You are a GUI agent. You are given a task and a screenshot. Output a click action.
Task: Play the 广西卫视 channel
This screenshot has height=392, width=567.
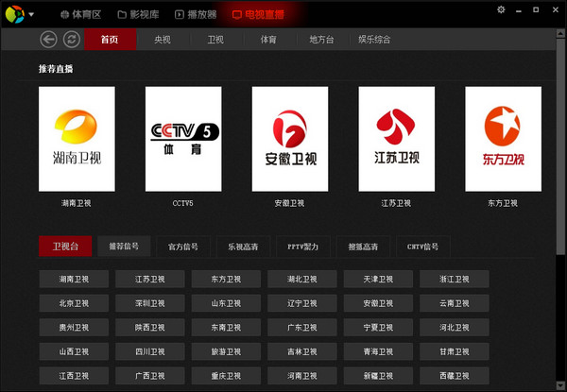pyautogui.click(x=150, y=376)
